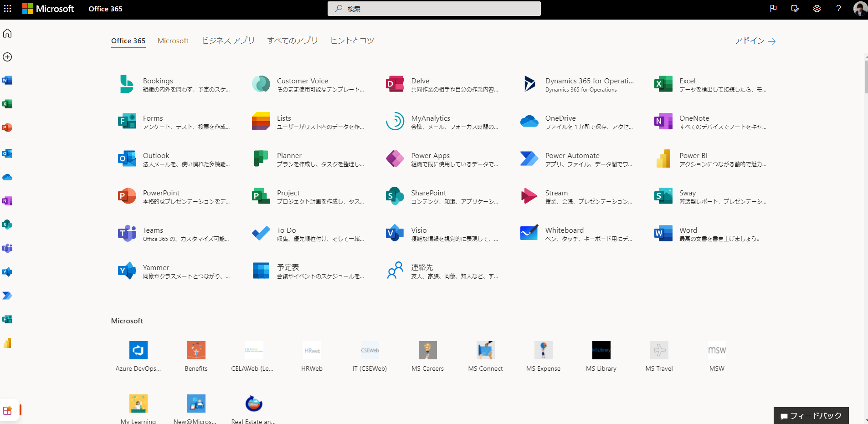Click into the 検索 search box
Viewport: 868px width, 424px height.
(x=434, y=9)
